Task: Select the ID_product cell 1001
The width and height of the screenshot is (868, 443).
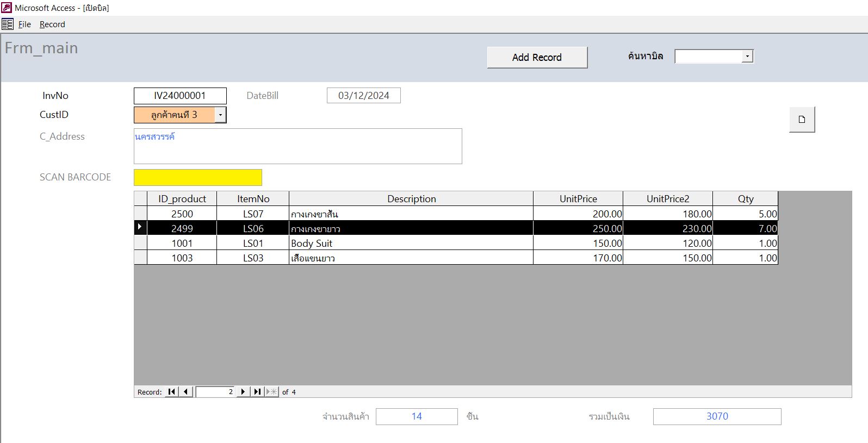Action: (x=182, y=243)
